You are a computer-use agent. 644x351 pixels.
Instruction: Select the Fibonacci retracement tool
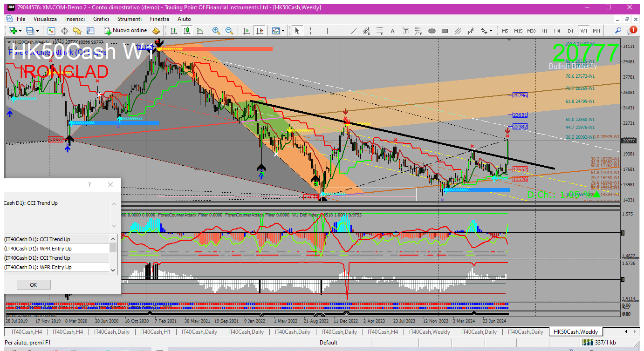point(380,31)
